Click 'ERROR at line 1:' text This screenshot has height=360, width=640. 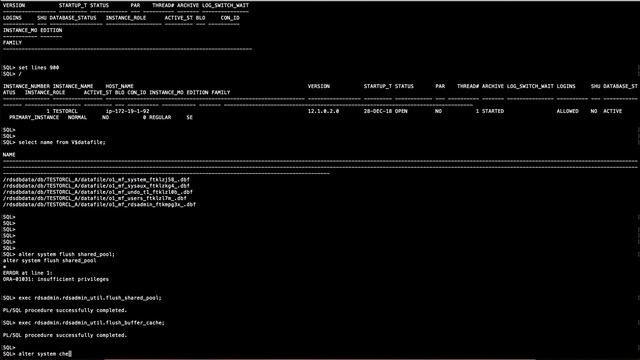(28, 273)
